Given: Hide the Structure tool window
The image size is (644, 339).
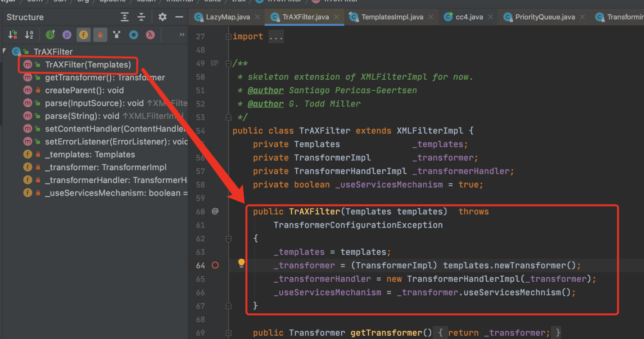Looking at the screenshot, I should click(179, 17).
